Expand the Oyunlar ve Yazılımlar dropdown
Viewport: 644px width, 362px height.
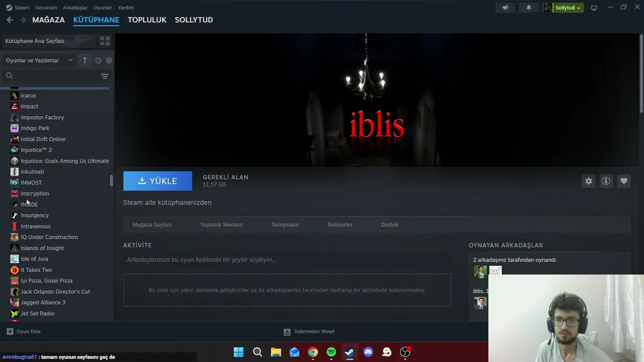click(x=39, y=60)
